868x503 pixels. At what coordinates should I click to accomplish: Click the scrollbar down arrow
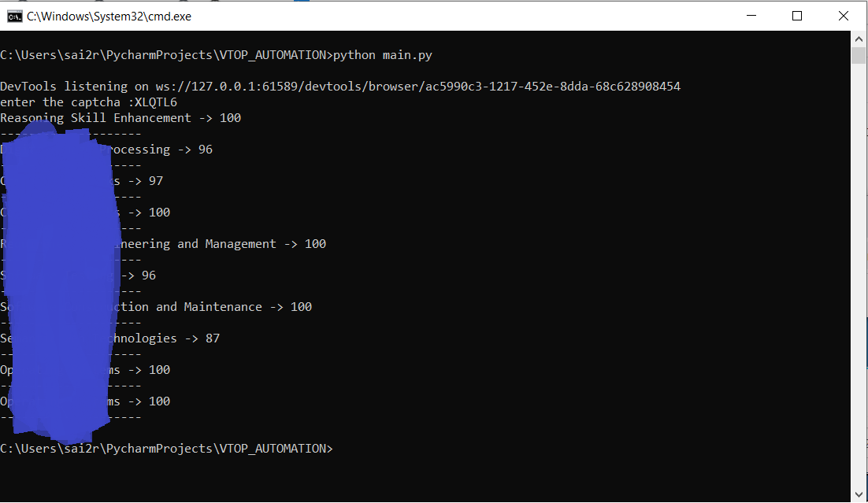(x=858, y=495)
